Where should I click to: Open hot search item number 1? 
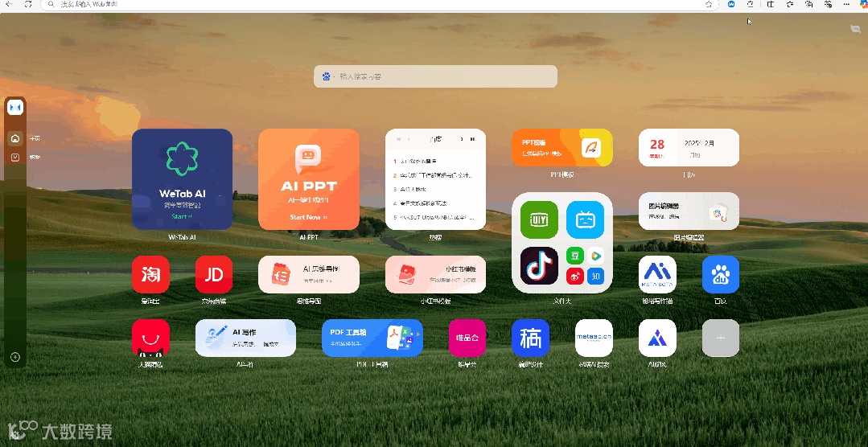[x=415, y=161]
